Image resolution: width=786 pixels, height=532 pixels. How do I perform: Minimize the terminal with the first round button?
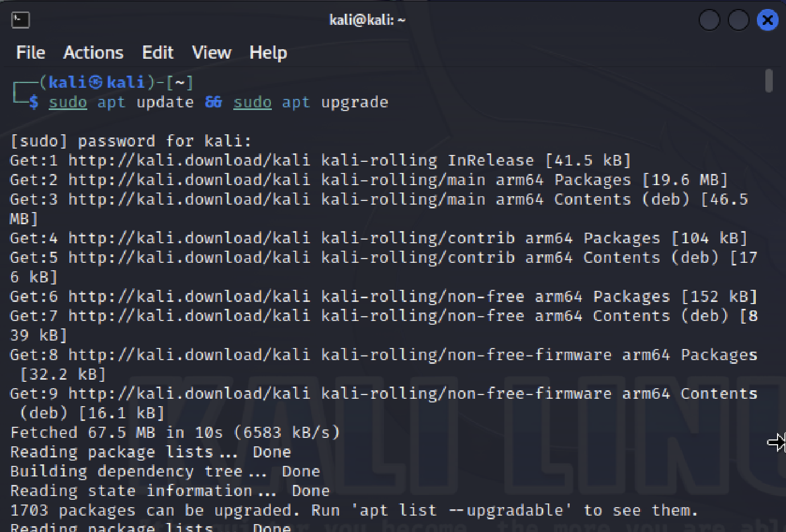[x=709, y=21]
